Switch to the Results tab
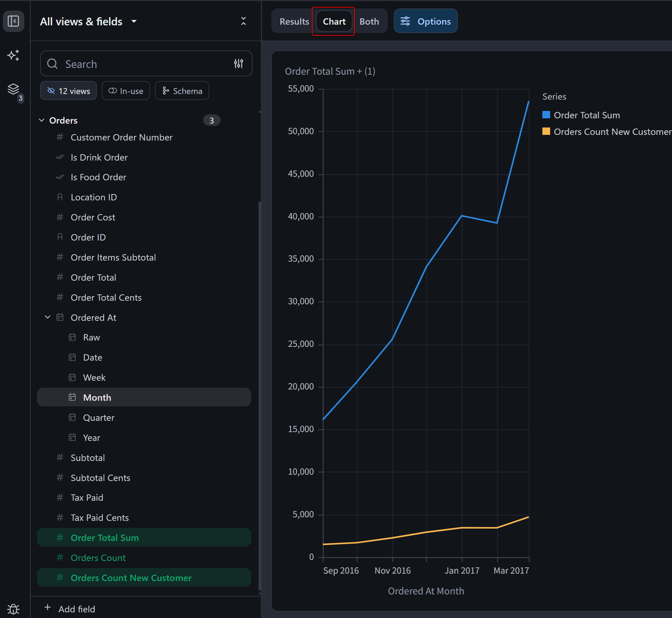Screen dimensions: 672x618 pyautogui.click(x=294, y=21)
